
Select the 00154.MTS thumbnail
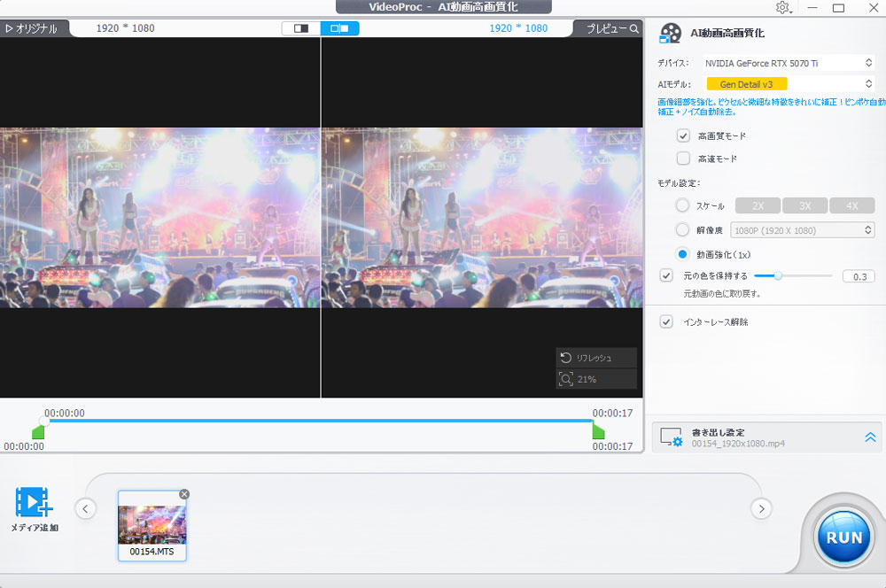pyautogui.click(x=152, y=525)
